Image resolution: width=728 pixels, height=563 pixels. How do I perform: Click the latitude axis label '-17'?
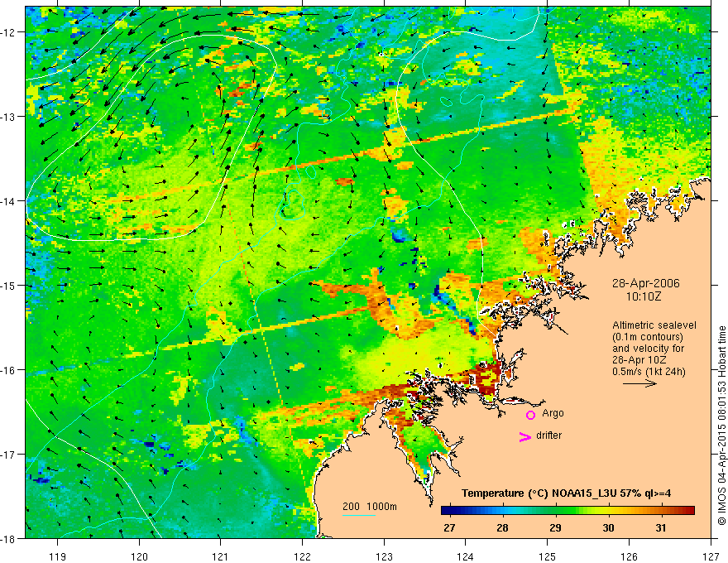(x=8, y=455)
